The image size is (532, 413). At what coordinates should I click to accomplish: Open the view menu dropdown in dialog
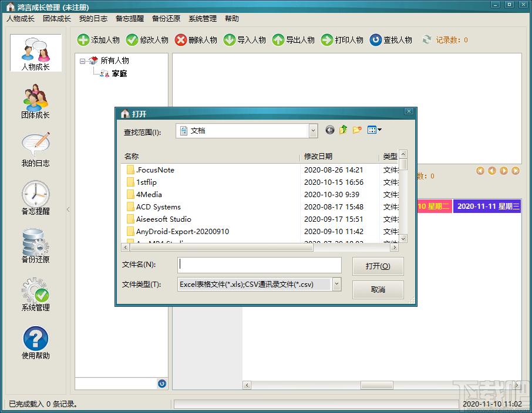tap(374, 130)
